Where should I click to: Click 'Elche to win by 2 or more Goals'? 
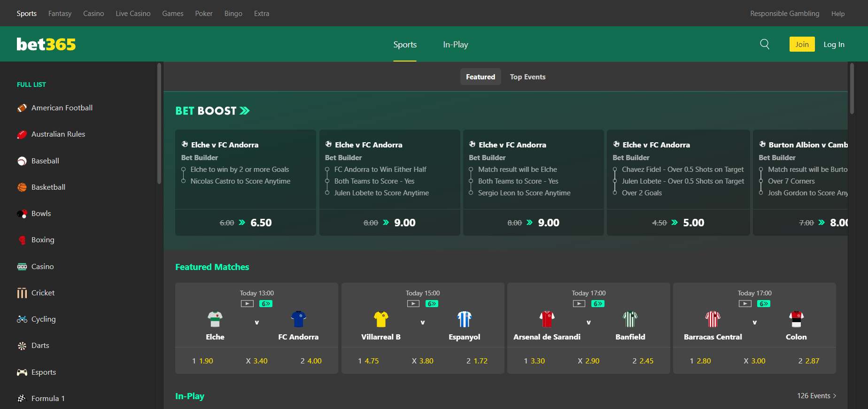click(240, 169)
